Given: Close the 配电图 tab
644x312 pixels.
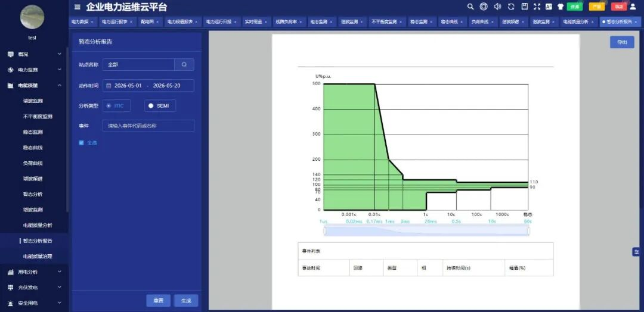Looking at the screenshot, I should click(159, 21).
